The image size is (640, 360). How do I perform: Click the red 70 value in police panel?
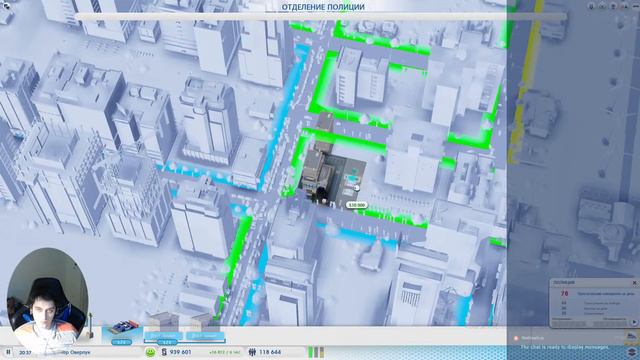point(564,293)
